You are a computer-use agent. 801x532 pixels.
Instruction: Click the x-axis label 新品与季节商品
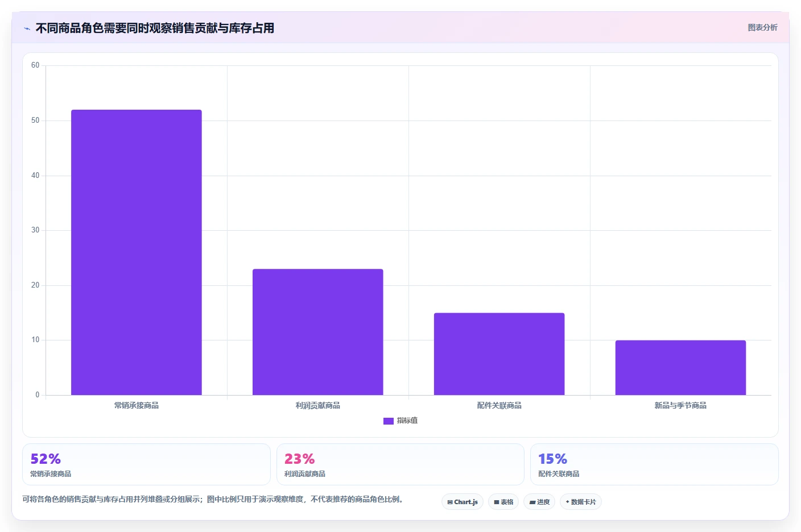[680, 405]
